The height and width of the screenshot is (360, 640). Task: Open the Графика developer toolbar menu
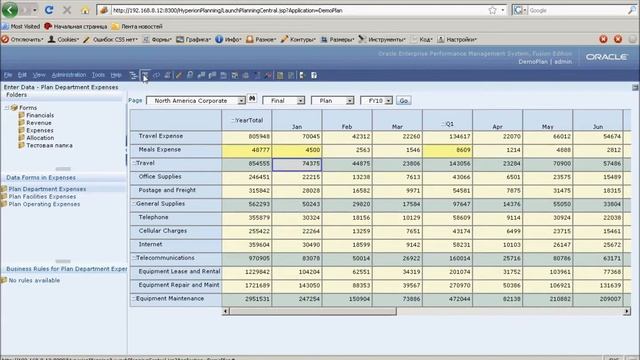tap(193, 40)
